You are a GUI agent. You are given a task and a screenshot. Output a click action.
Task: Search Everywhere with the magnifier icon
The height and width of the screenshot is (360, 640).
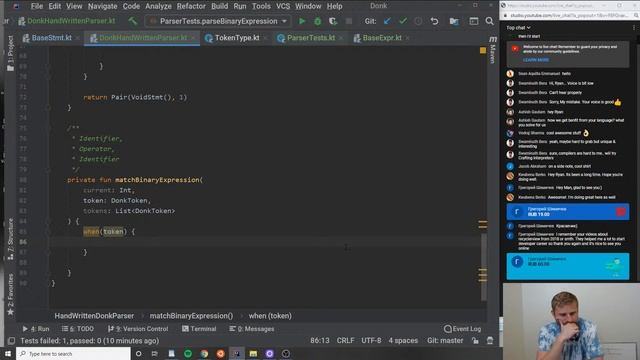(489, 21)
